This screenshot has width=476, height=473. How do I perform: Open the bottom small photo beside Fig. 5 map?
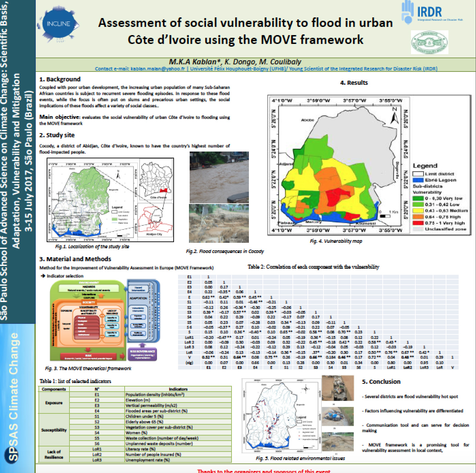(338, 441)
